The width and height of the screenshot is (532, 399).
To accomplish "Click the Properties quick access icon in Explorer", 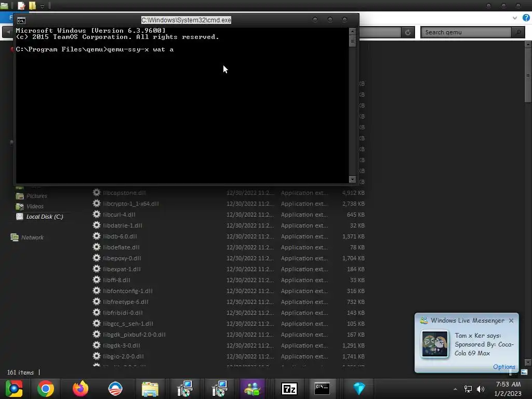I will pyautogui.click(x=21, y=5).
